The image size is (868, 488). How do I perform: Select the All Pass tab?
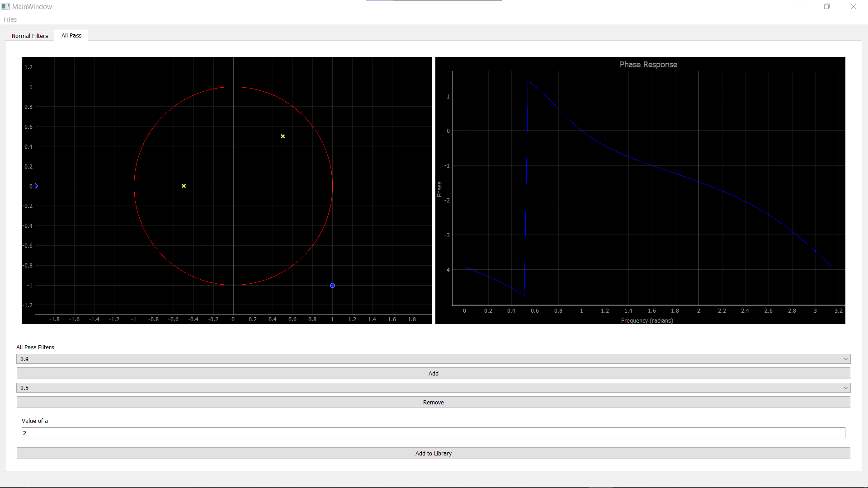pyautogui.click(x=71, y=35)
